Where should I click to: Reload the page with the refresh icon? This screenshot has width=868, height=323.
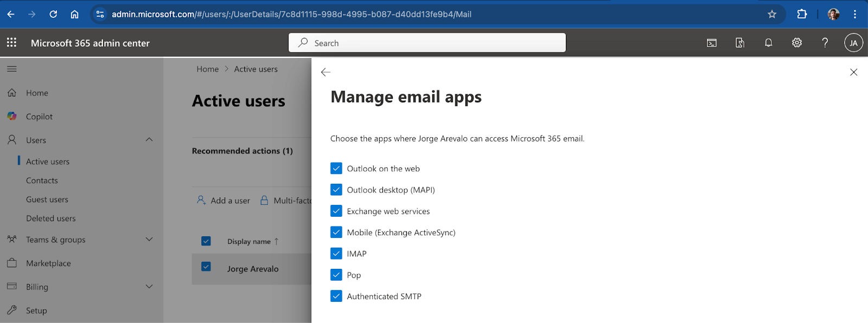point(53,14)
